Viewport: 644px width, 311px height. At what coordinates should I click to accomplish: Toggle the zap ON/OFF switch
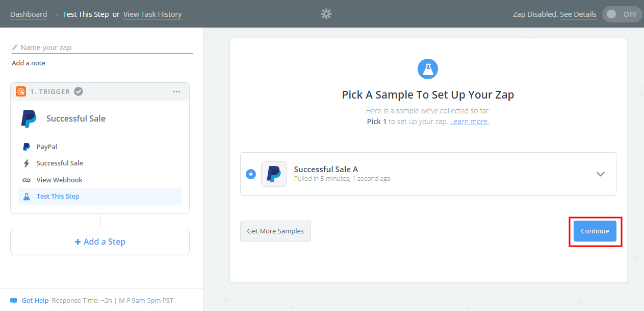[621, 14]
